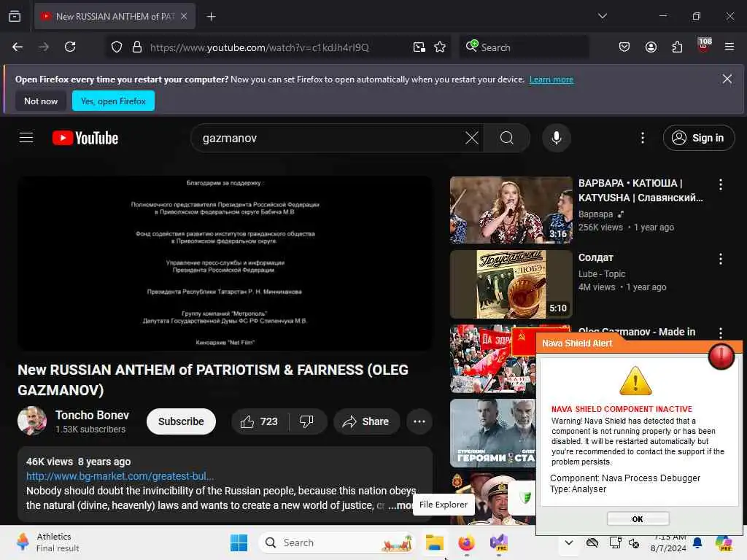
Task: Click the Firefox Search field
Action: coord(524,47)
